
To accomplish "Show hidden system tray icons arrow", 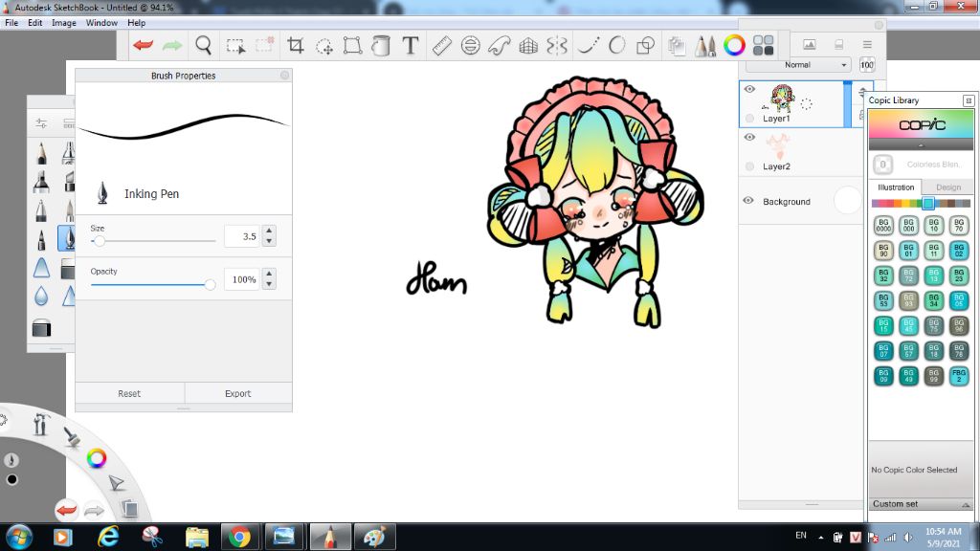I will (820, 538).
